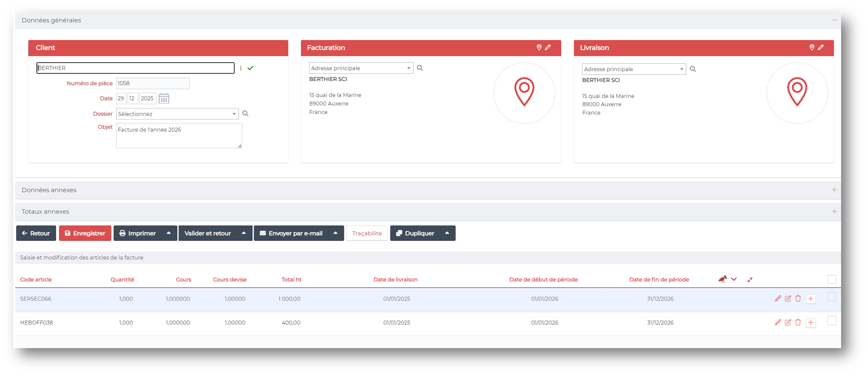The image size is (868, 375).
Task: Expand the Données annexes section
Action: coord(834,190)
